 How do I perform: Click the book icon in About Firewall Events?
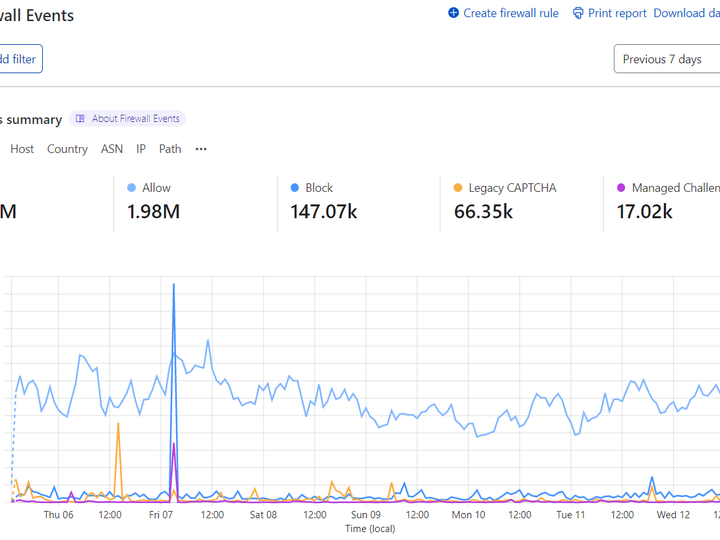[x=80, y=119]
